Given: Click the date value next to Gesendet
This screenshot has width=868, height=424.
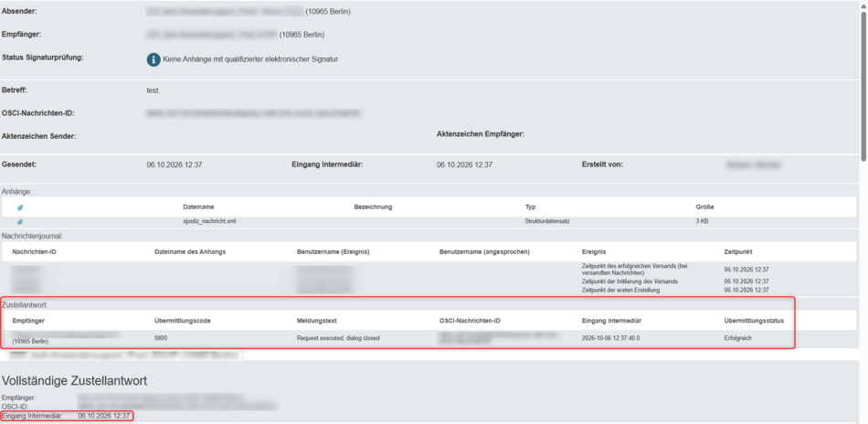Looking at the screenshot, I should point(175,165).
